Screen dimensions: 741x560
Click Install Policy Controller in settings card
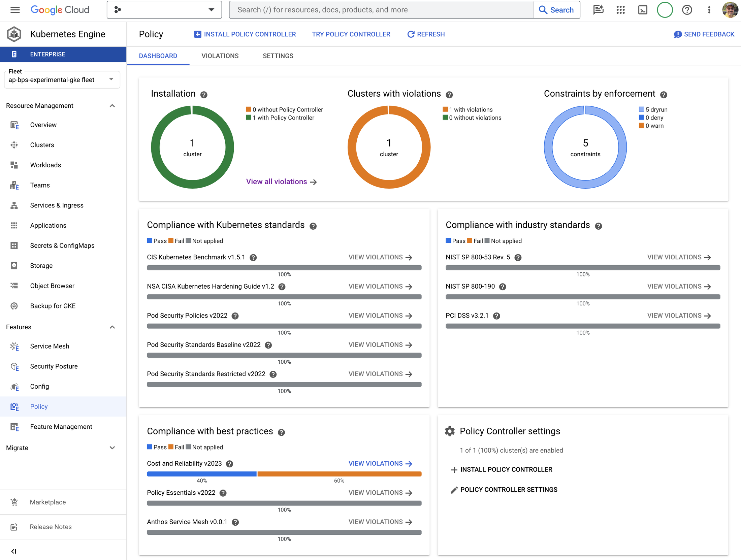pyautogui.click(x=502, y=470)
